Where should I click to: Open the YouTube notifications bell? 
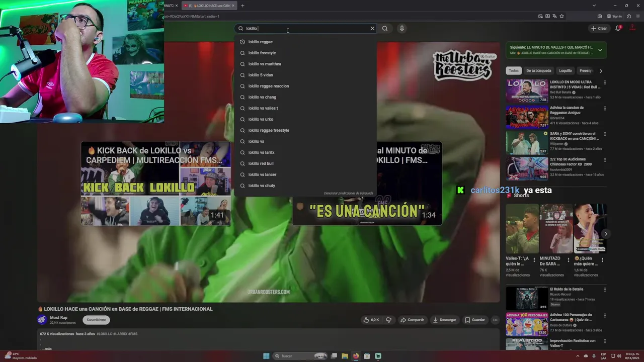pos(618,28)
